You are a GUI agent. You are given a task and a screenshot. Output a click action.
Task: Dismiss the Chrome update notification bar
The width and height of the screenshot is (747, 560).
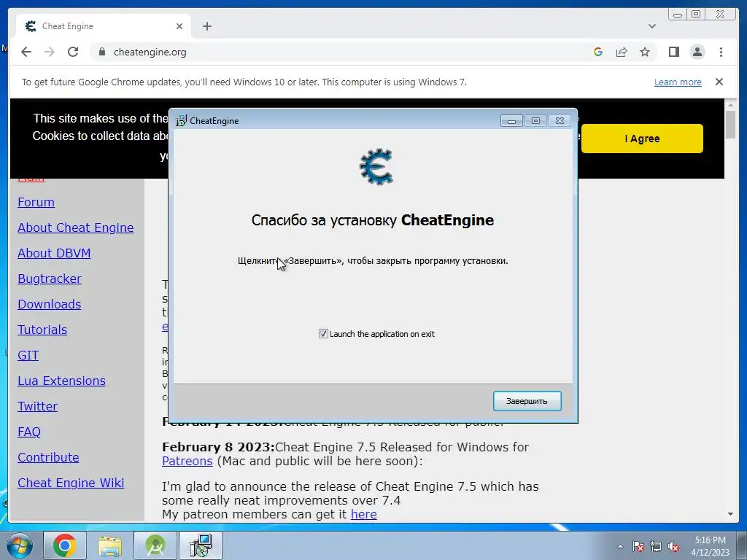pyautogui.click(x=719, y=82)
